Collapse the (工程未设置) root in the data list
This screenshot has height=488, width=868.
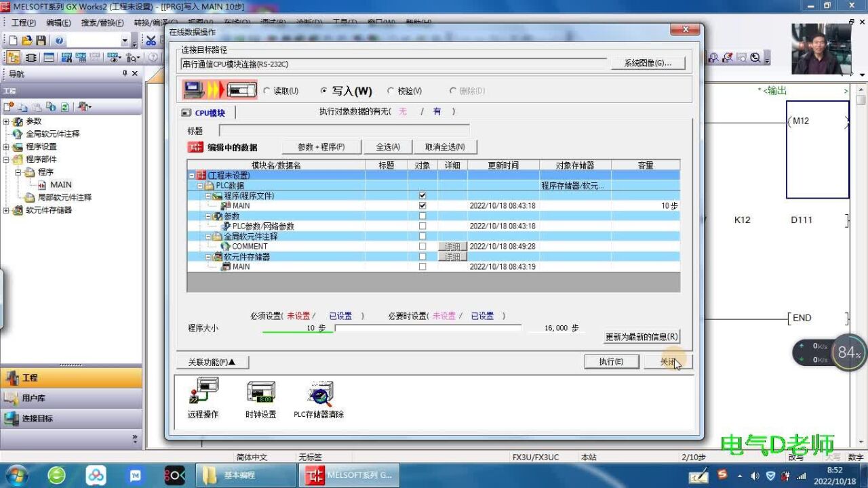(x=192, y=176)
